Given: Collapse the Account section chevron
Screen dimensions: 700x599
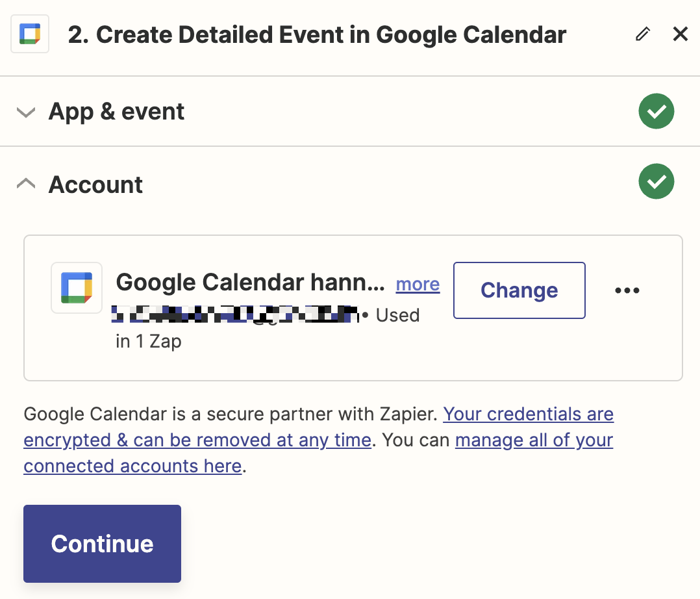Looking at the screenshot, I should point(26,184).
